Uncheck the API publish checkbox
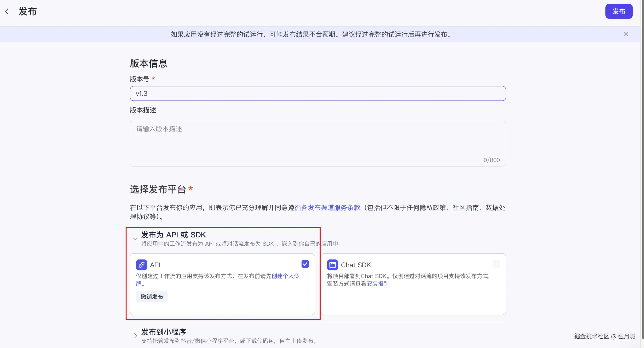 305,264
